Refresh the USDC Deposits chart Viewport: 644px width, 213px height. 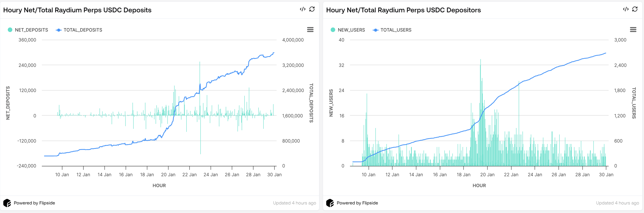[x=312, y=9]
